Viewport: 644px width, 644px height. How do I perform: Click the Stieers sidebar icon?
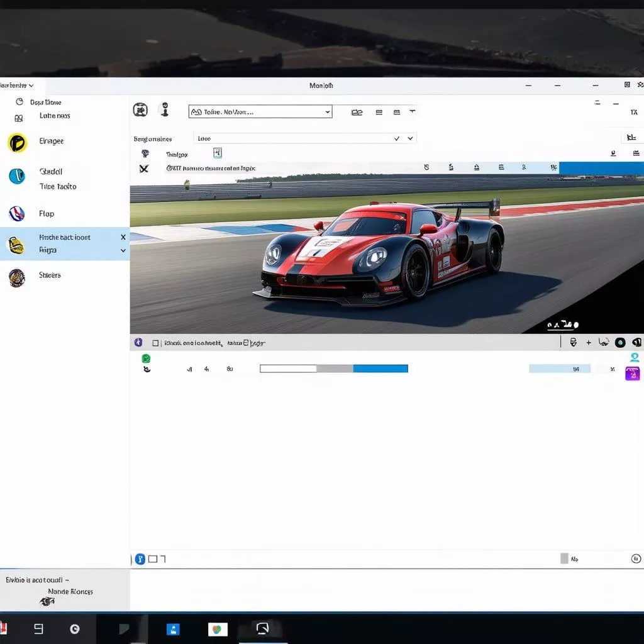click(x=17, y=277)
